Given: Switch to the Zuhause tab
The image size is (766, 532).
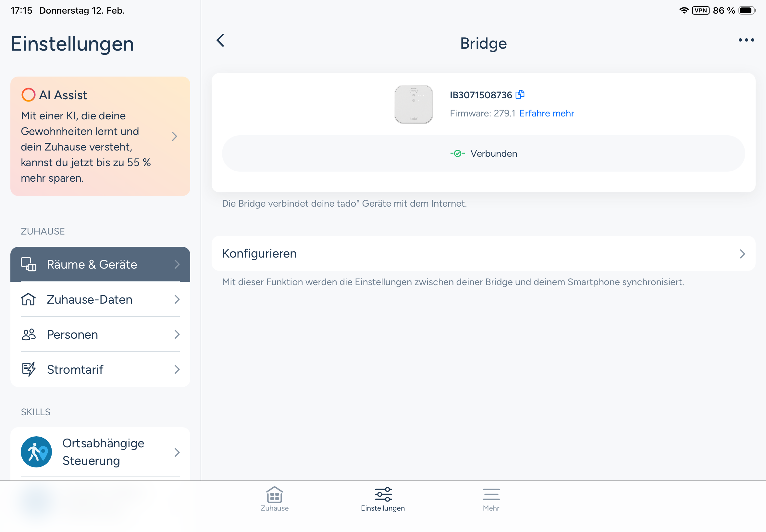Looking at the screenshot, I should [x=275, y=499].
